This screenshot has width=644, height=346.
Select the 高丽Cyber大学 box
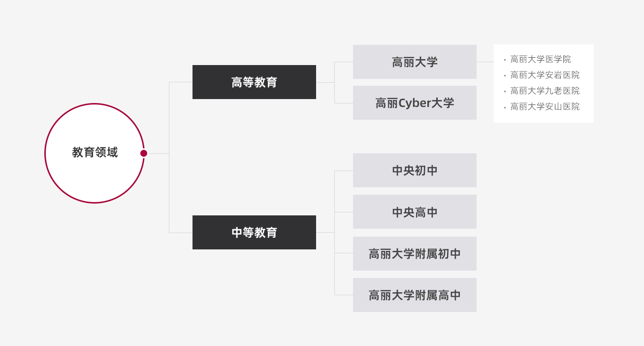pos(415,103)
